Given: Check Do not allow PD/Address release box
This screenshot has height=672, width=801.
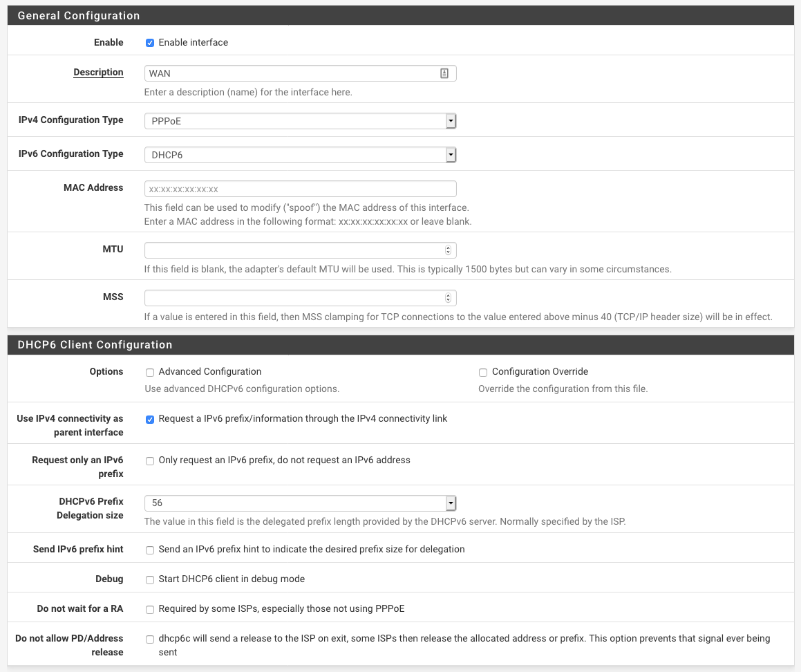Looking at the screenshot, I should 150,640.
